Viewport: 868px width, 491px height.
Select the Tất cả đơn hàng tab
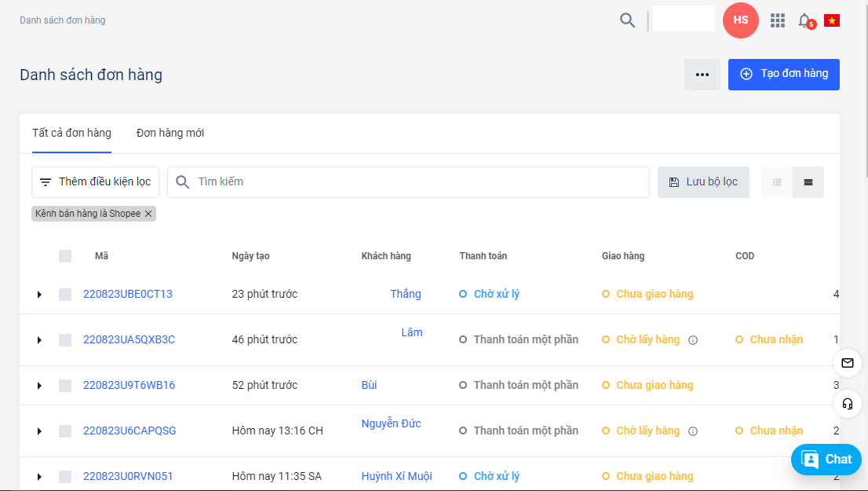click(71, 133)
